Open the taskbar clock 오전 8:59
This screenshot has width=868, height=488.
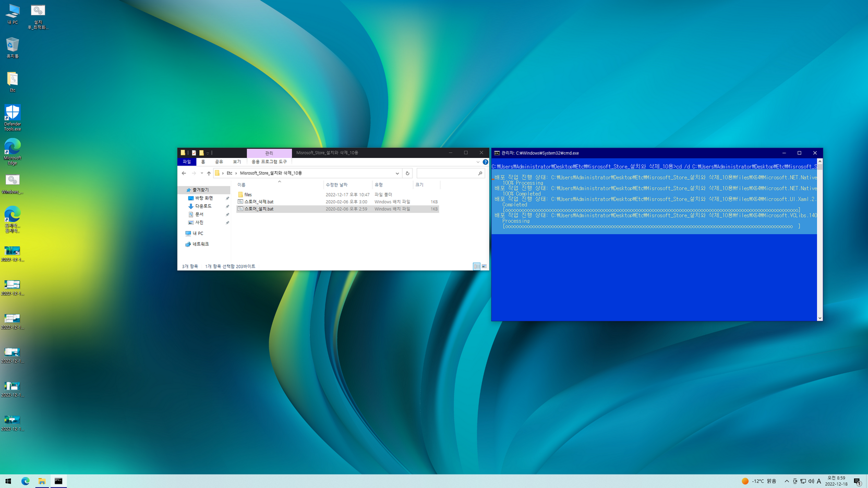pyautogui.click(x=836, y=481)
